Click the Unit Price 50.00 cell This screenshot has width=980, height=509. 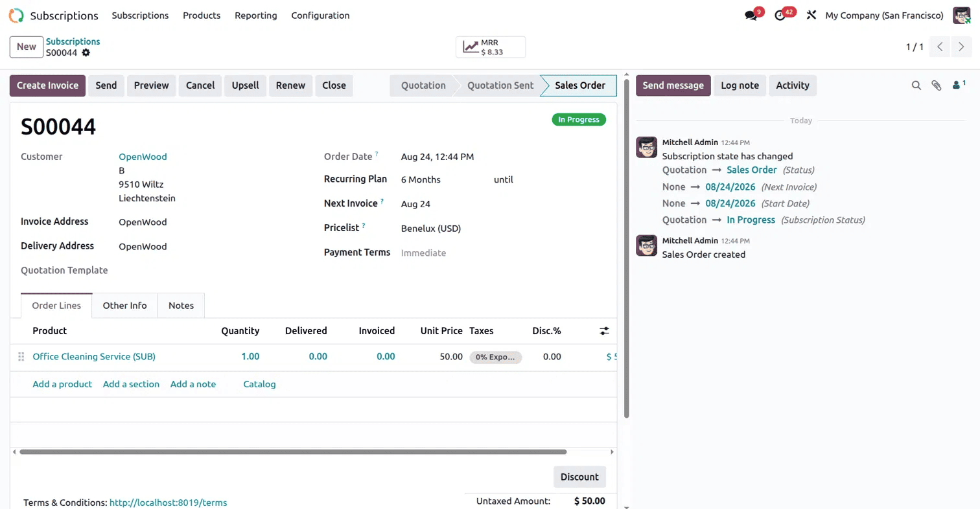[450, 357]
